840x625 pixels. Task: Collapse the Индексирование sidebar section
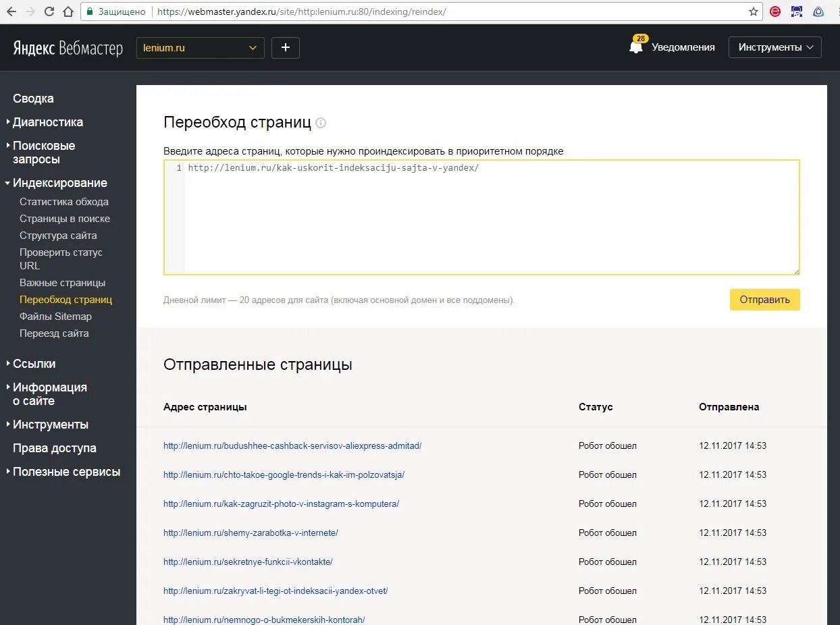click(56, 183)
